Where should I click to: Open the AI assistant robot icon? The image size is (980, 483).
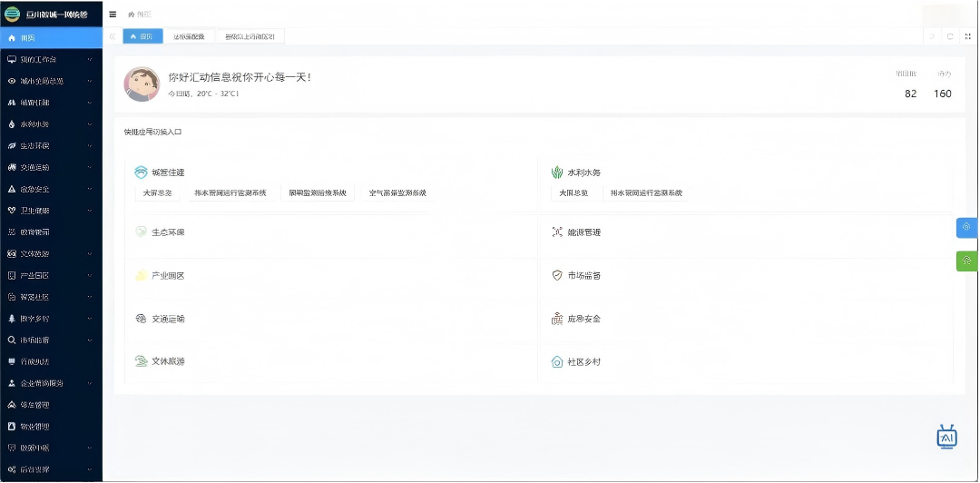pyautogui.click(x=946, y=437)
